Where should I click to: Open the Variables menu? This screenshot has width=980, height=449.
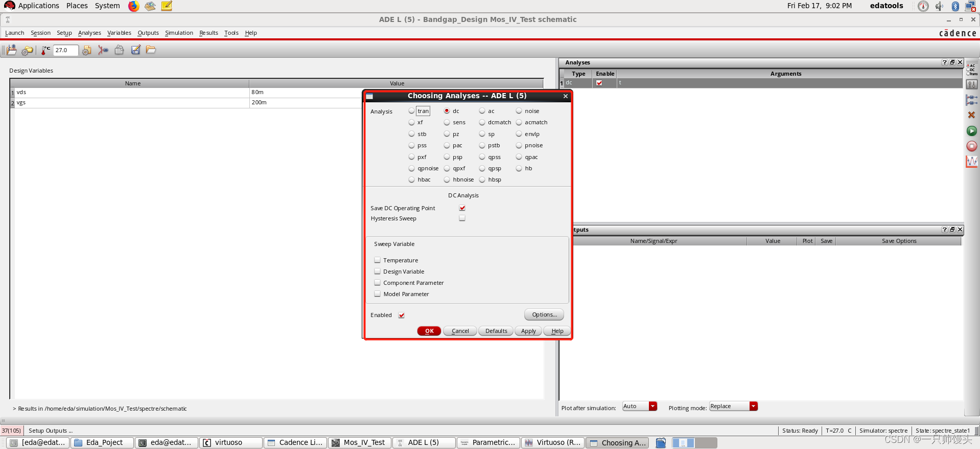point(119,33)
